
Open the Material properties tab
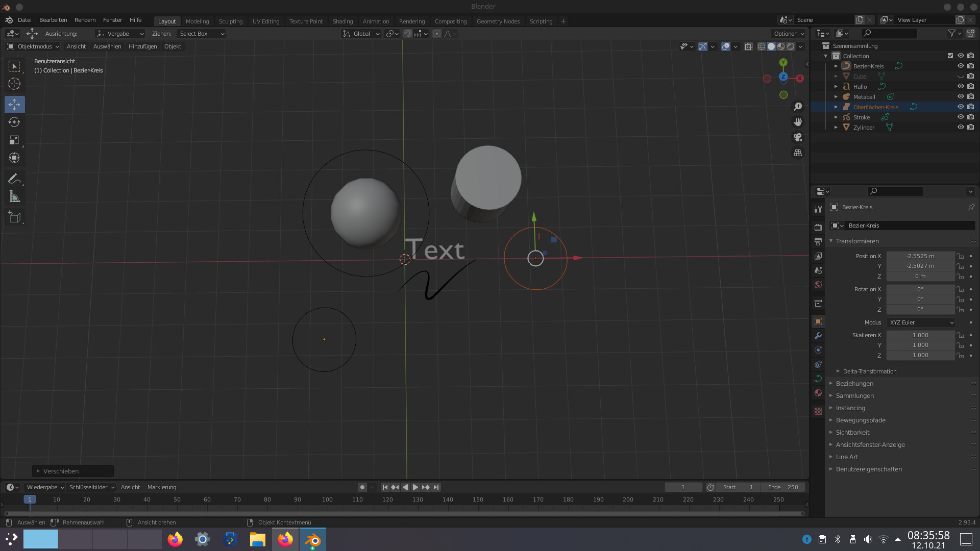coord(818,393)
